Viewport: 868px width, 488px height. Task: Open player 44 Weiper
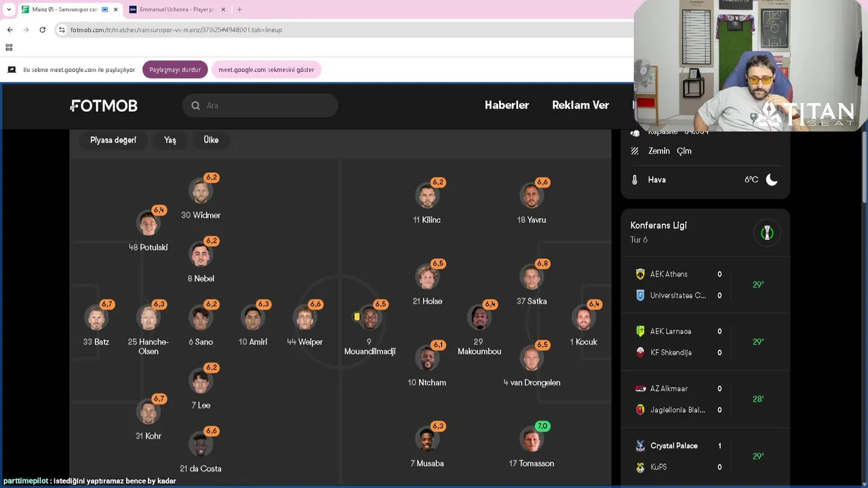305,324
